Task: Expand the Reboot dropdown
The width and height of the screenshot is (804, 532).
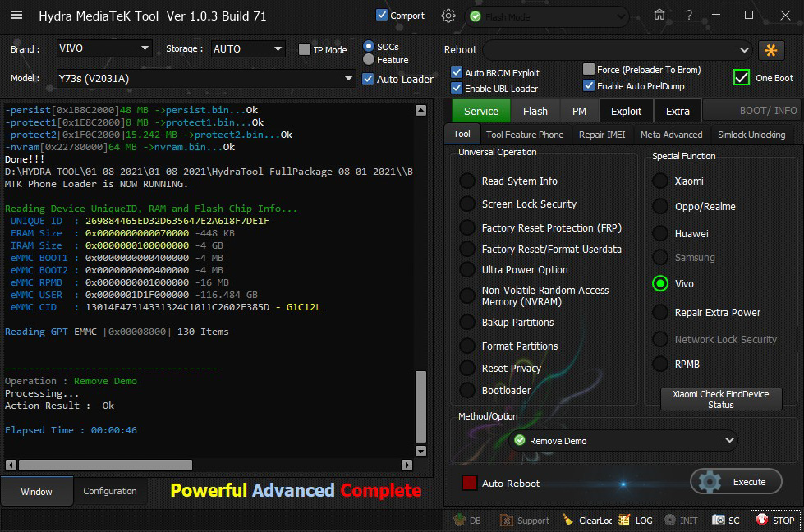Action: tap(618, 50)
